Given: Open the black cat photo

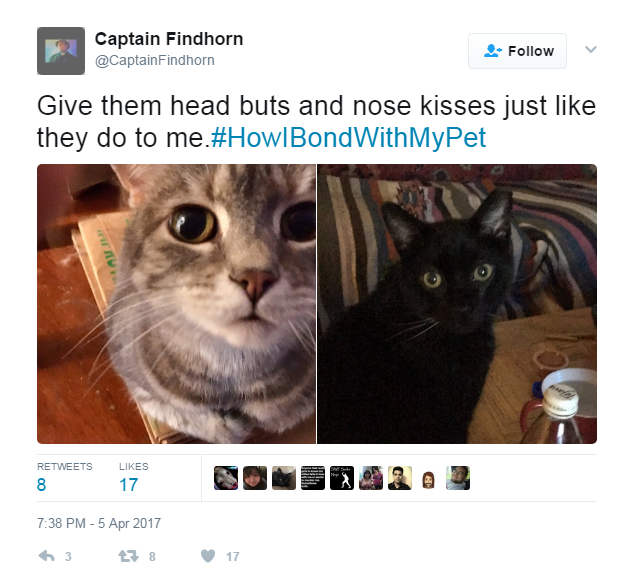Looking at the screenshot, I should click(x=457, y=304).
